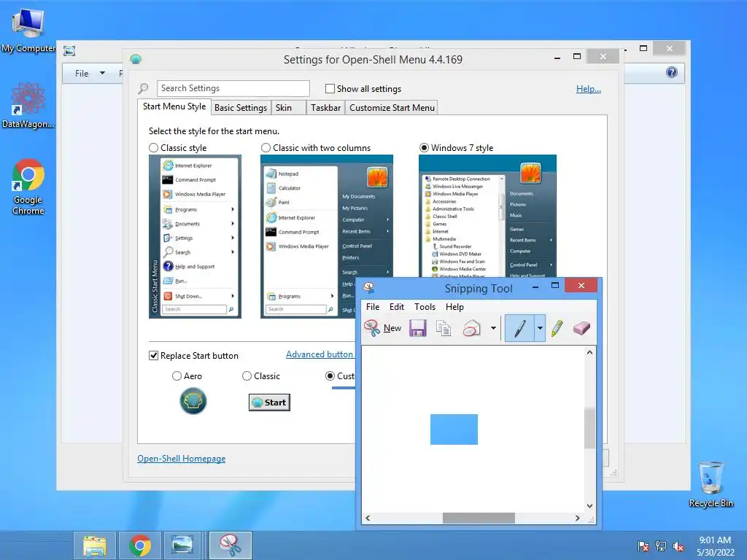Click the scroll down arrow in Snipping Tool
This screenshot has width=747, height=560.
(x=589, y=506)
